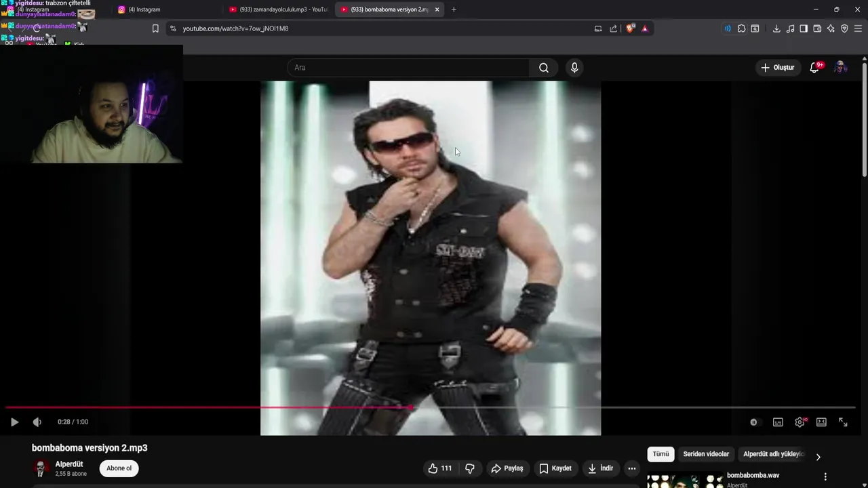
Task: Open the YouTube account avatar menu
Action: (x=840, y=68)
